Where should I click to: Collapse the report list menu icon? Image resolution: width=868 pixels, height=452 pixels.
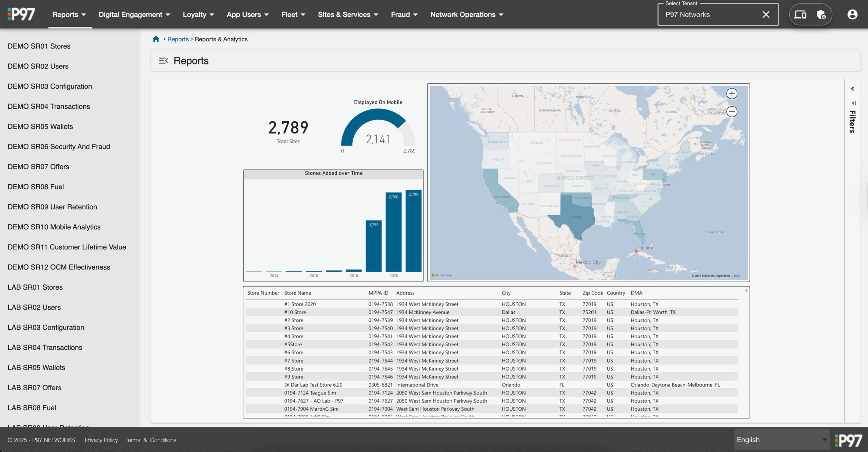[x=163, y=61]
